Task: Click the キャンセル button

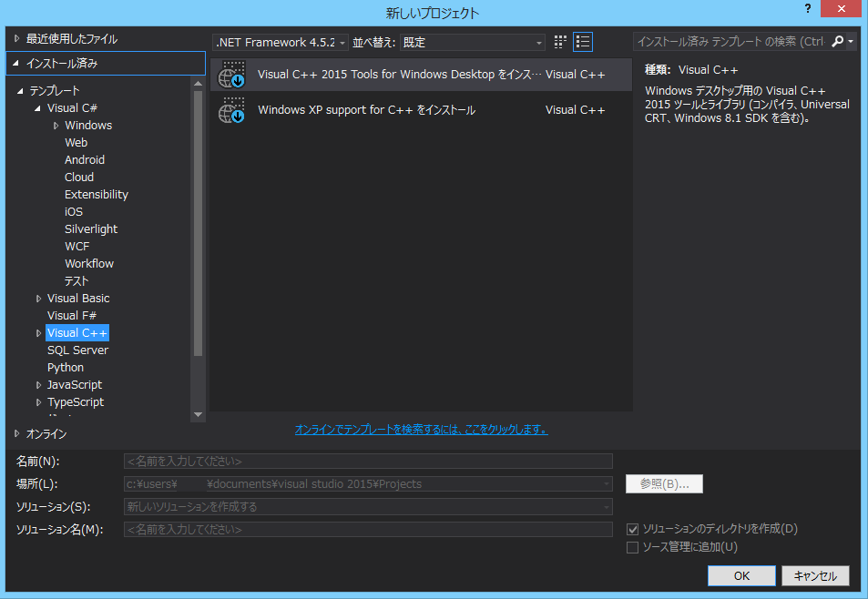Action: tap(815, 575)
